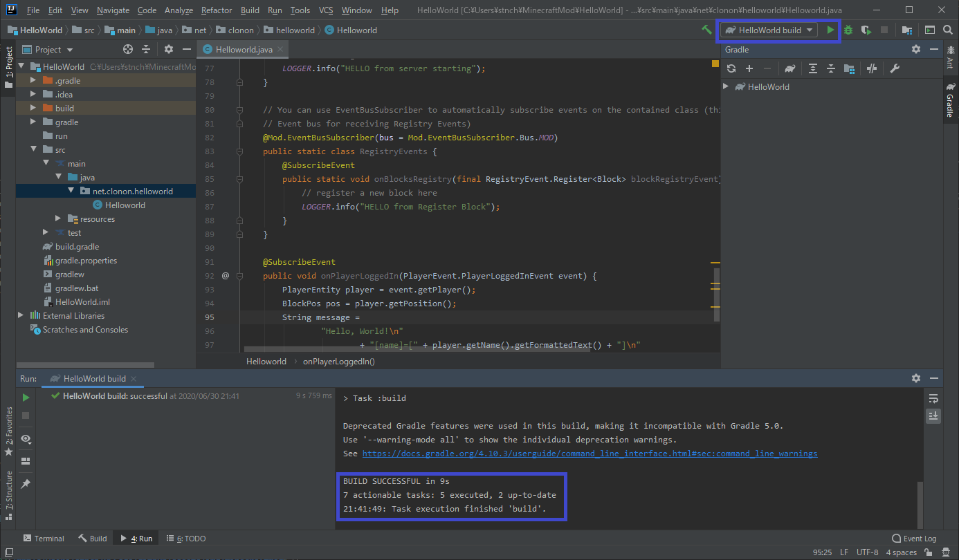This screenshot has height=560, width=959.
Task: Select the Helloworld class in Project tree
Action: pyautogui.click(x=119, y=205)
